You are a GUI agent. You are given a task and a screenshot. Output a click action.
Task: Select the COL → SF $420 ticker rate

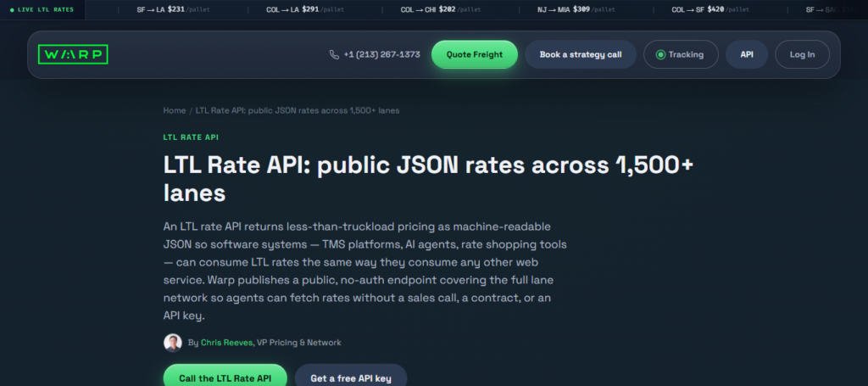[711, 10]
